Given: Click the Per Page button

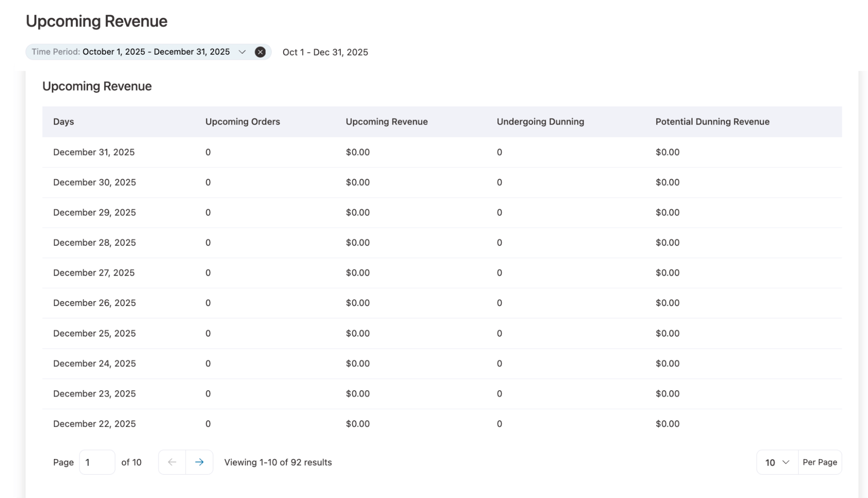Looking at the screenshot, I should click(819, 462).
